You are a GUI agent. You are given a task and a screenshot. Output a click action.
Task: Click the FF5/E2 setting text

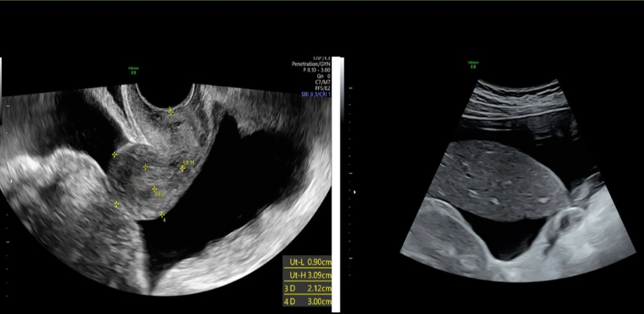[323, 88]
